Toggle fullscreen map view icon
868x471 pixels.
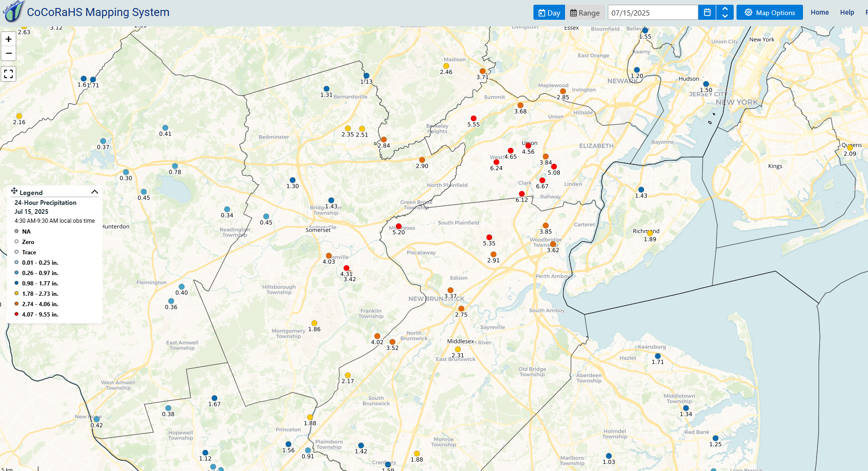click(x=8, y=74)
